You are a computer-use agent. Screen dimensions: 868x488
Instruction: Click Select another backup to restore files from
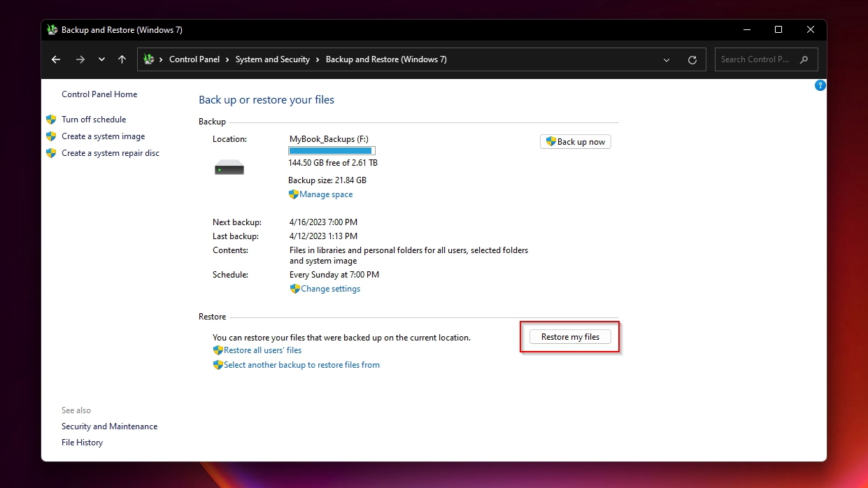click(301, 365)
